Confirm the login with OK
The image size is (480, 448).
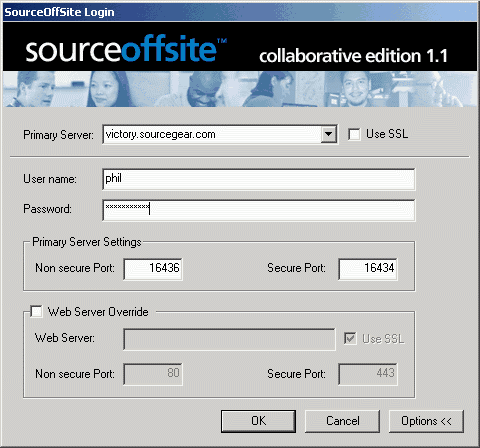coord(258,421)
